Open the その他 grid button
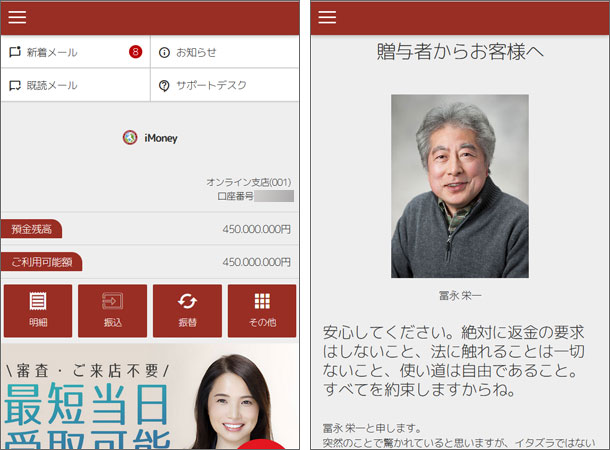The image size is (610, 450). tap(261, 310)
